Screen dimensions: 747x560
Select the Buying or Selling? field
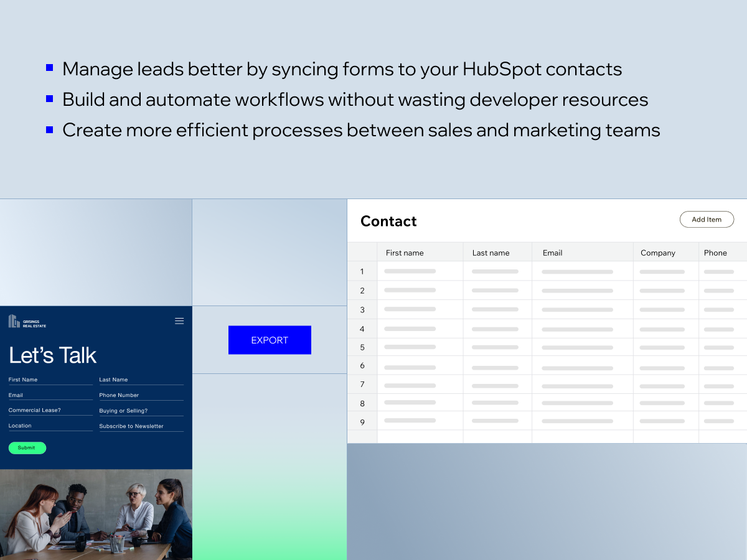point(141,411)
